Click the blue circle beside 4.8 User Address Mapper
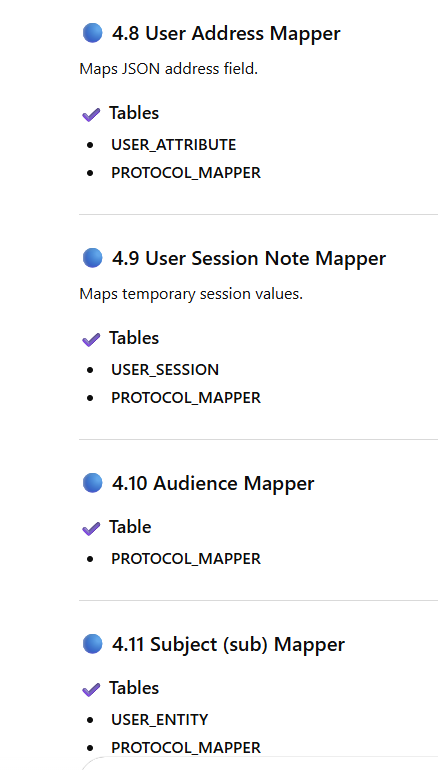Image resolution: width=438 pixels, height=770 pixels. click(92, 33)
